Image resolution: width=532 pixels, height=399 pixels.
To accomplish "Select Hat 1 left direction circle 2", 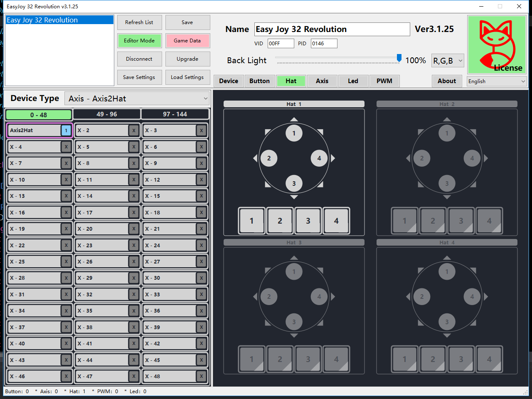I will coord(269,158).
